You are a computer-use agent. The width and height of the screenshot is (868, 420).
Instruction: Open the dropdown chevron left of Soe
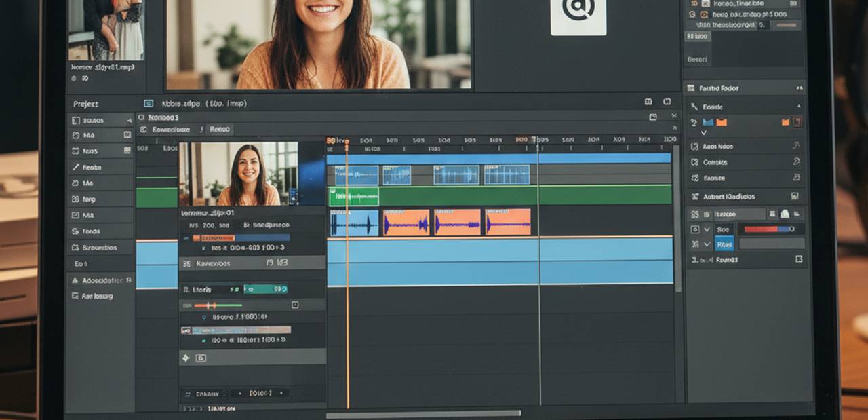(x=707, y=229)
